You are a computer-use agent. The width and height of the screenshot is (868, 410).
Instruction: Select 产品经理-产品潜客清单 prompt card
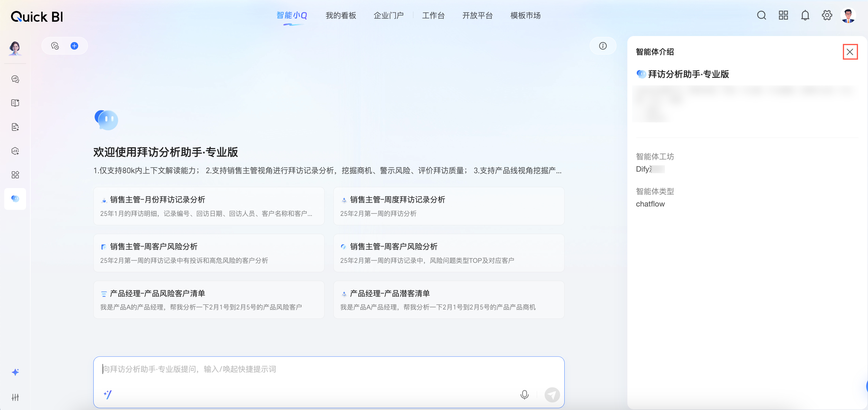[x=449, y=299]
